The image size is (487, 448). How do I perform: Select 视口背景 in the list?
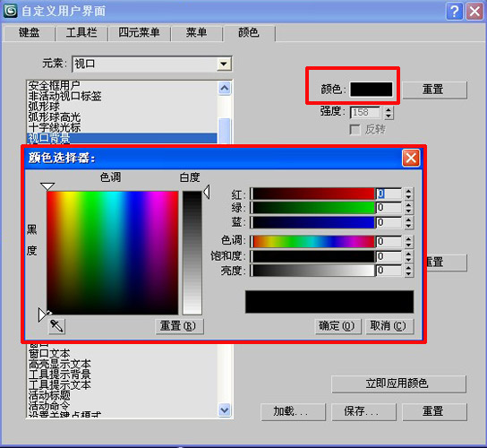[x=122, y=138]
